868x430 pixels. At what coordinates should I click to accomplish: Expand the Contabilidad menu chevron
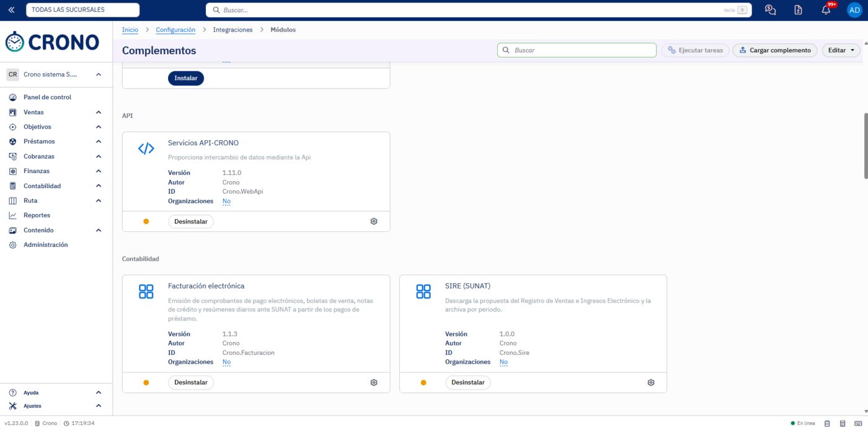click(99, 186)
